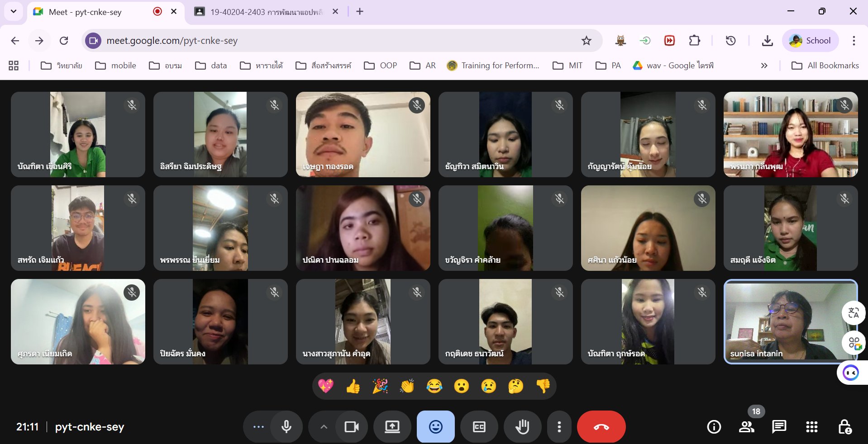Screen dimensions: 868x444
Task: Toggle the microphone on or off
Action: (x=286, y=427)
